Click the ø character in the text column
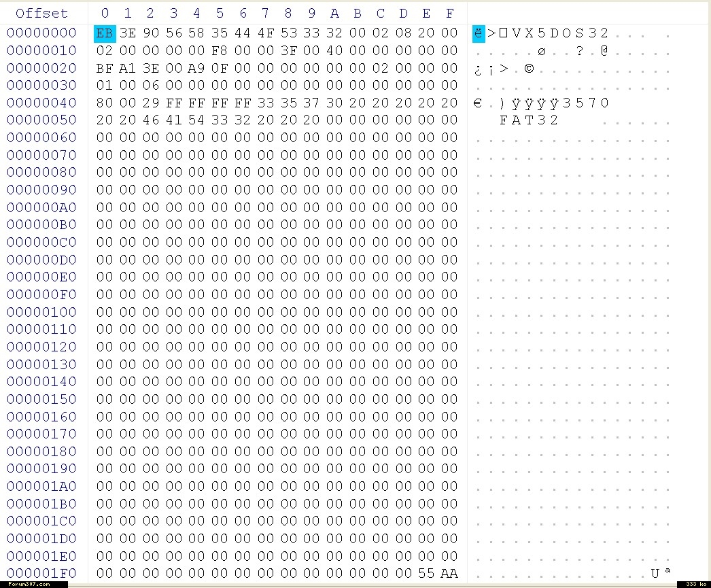Viewport: 711px width, 588px height. coord(542,51)
